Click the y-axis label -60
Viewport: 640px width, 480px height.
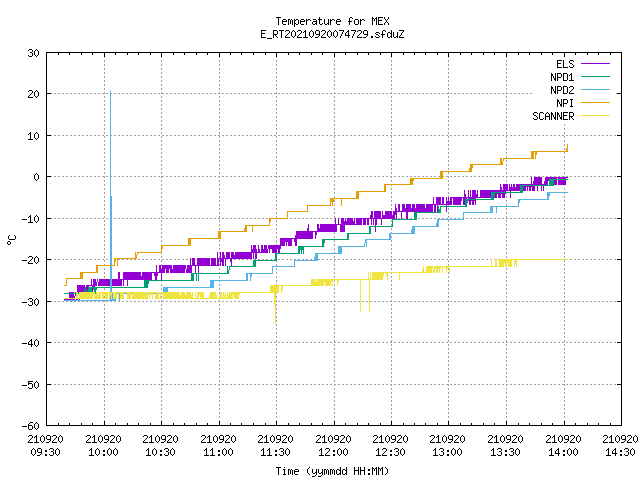(31, 426)
